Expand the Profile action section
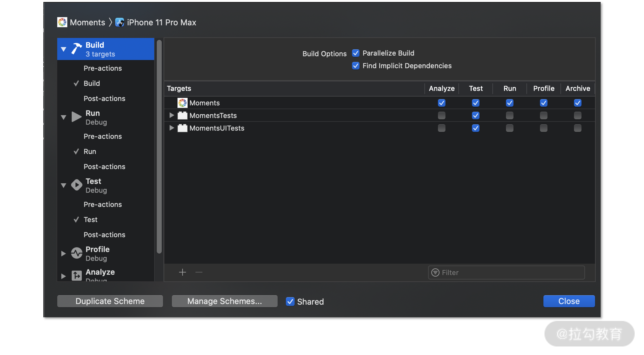Screen dimensions: 644x355 (x=63, y=253)
